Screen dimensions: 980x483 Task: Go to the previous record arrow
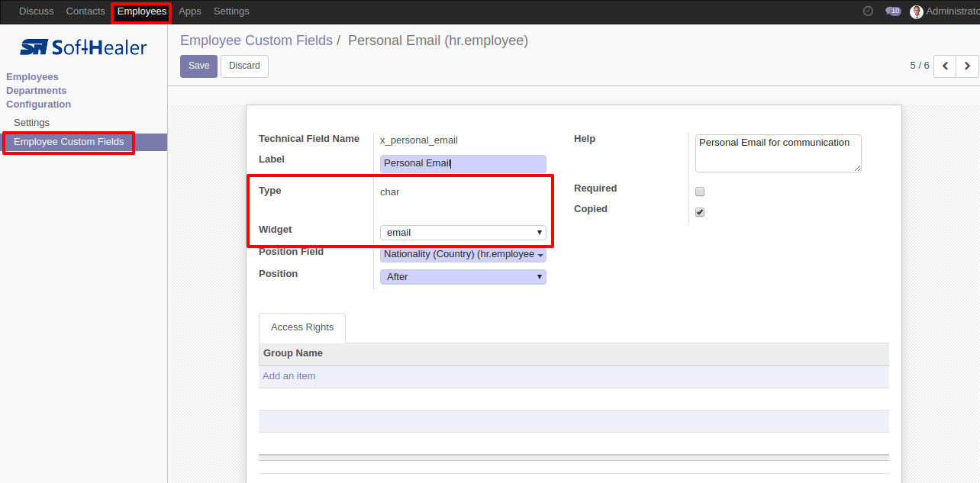tap(945, 66)
